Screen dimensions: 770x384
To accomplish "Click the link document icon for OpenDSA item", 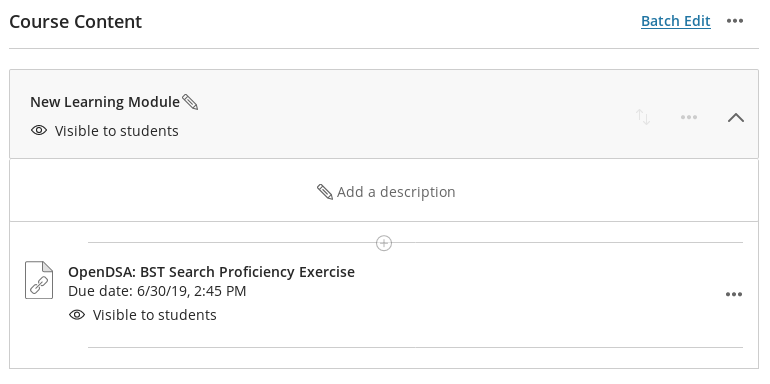I will click(x=39, y=280).
